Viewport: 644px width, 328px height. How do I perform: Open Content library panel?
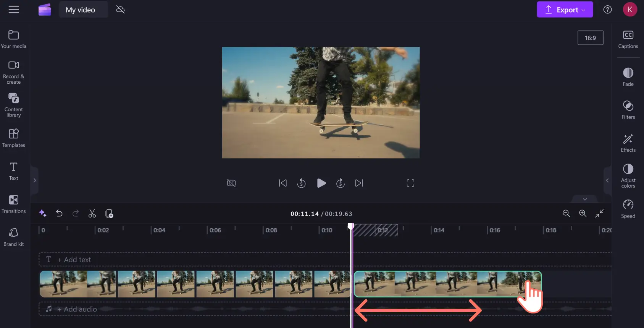pyautogui.click(x=14, y=105)
